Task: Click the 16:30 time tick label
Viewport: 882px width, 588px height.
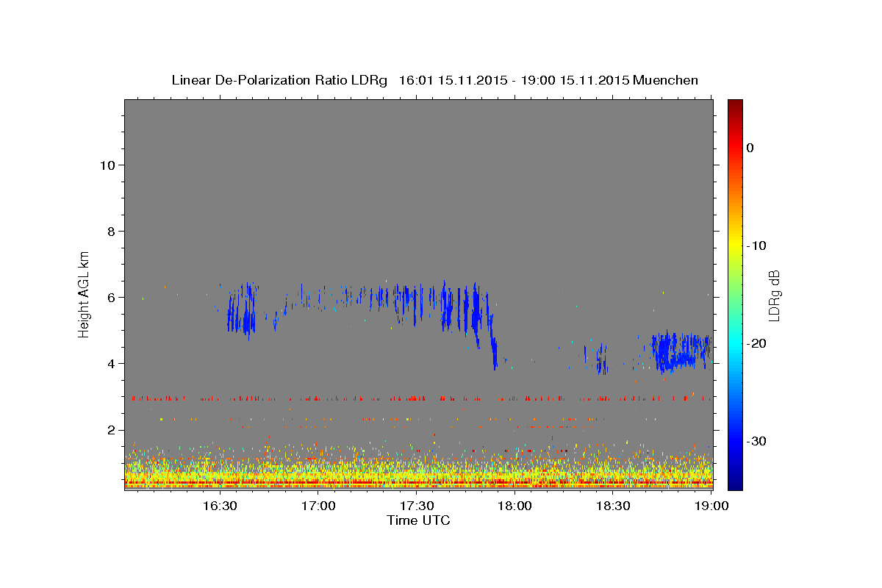Action: [220, 506]
